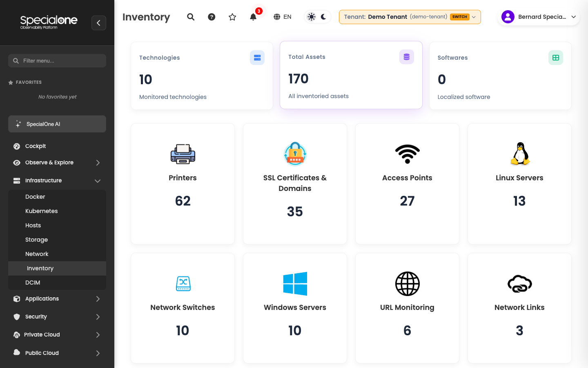This screenshot has height=368, width=588.
Task: Open SSL Certificates & Domains label
Action: coord(295,183)
